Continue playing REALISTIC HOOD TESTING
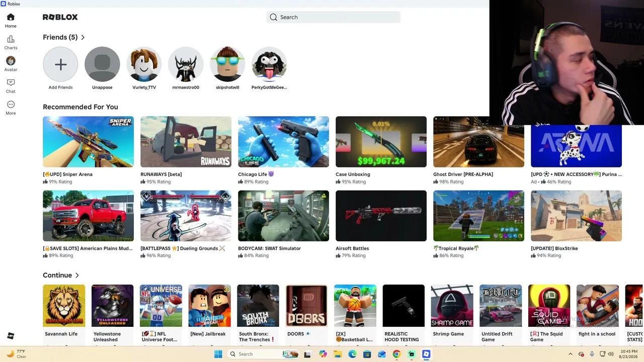Viewport: 644px width, 362px height. point(404,306)
